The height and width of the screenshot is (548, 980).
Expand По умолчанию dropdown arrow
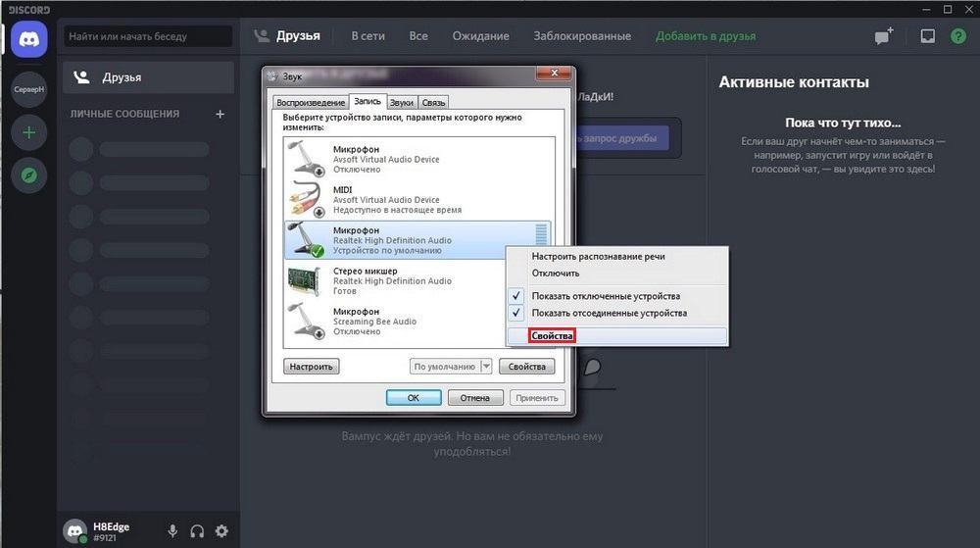(486, 367)
